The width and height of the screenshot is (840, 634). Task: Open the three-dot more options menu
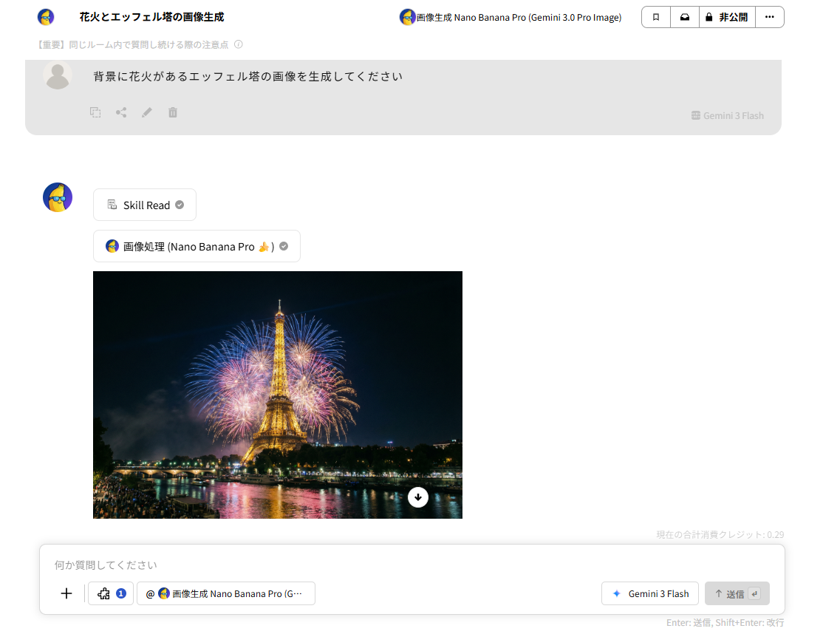point(770,16)
